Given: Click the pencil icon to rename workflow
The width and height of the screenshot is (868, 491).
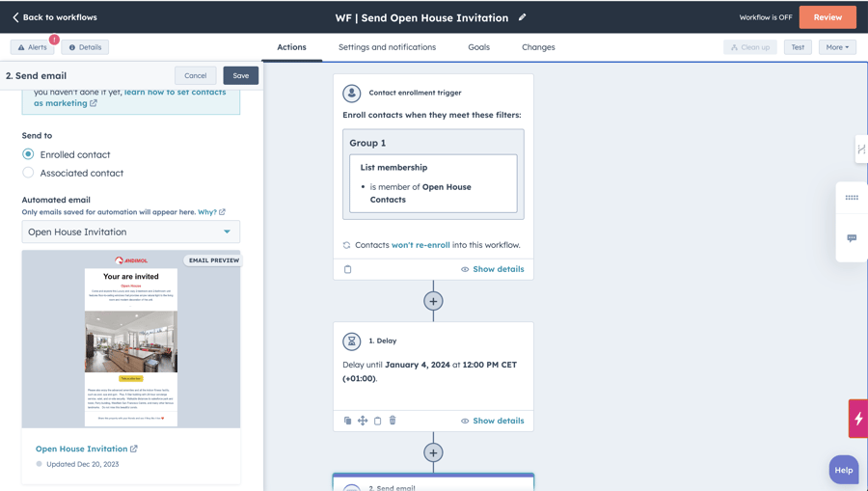Looking at the screenshot, I should tap(523, 17).
